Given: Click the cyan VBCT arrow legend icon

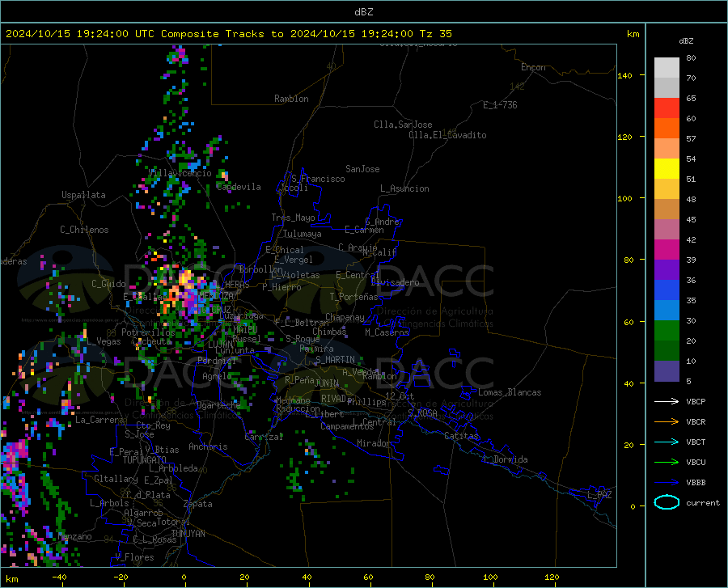Looking at the screenshot, I should click(x=667, y=442).
